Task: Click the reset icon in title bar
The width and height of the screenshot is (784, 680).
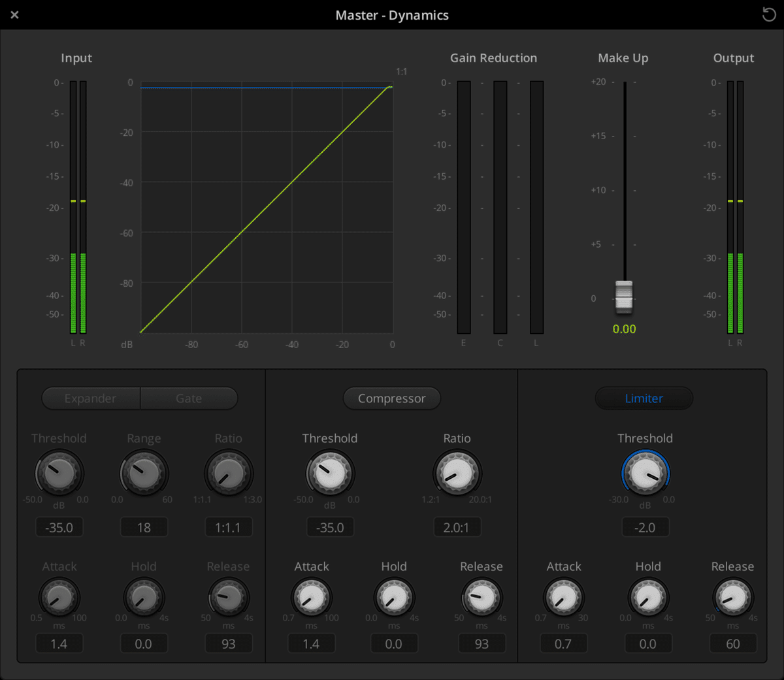Action: (x=769, y=14)
